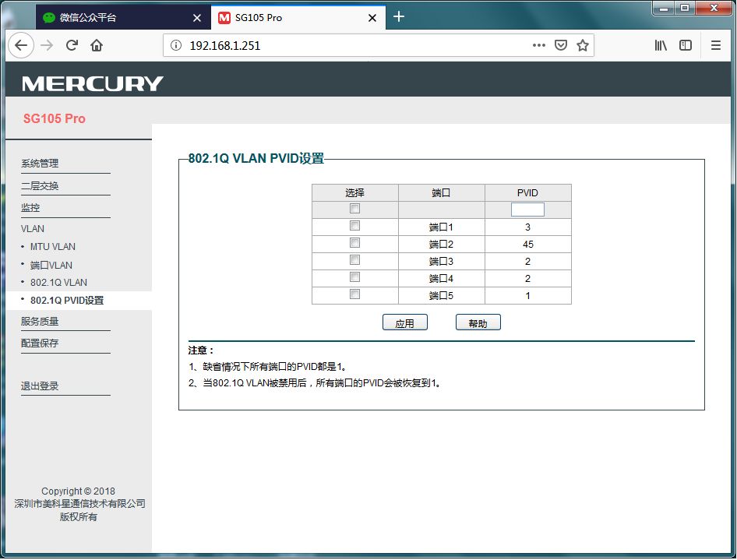Show site information for 192.168.1.251
The width and height of the screenshot is (737, 560).
[x=176, y=46]
